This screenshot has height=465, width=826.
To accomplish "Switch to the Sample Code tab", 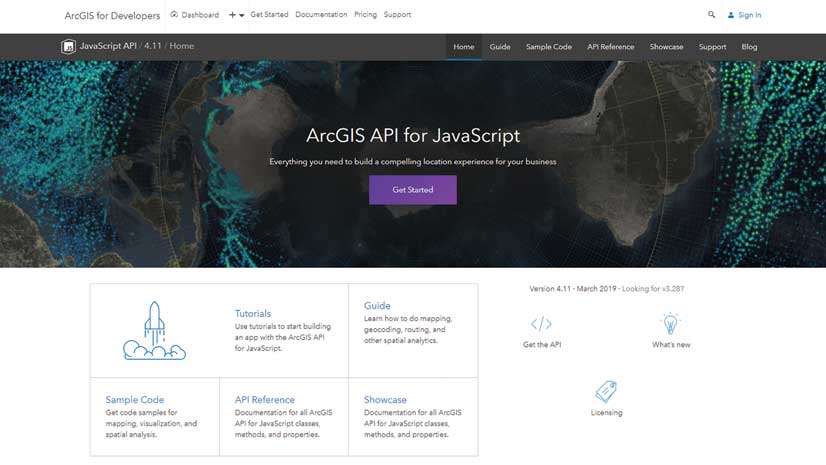I will 548,47.
